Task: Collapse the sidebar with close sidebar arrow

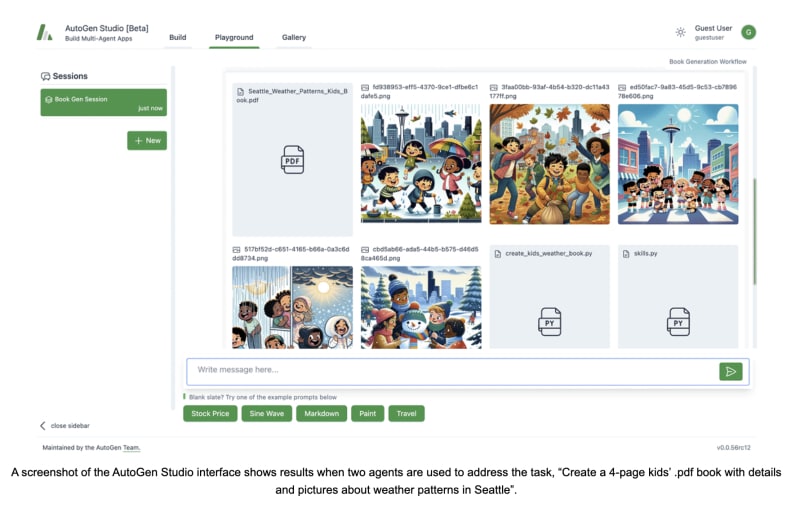Action: [44, 426]
